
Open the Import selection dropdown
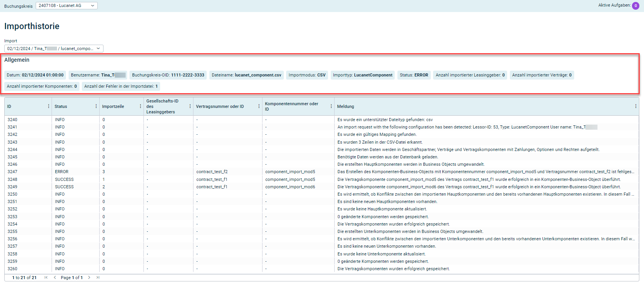pyautogui.click(x=54, y=49)
